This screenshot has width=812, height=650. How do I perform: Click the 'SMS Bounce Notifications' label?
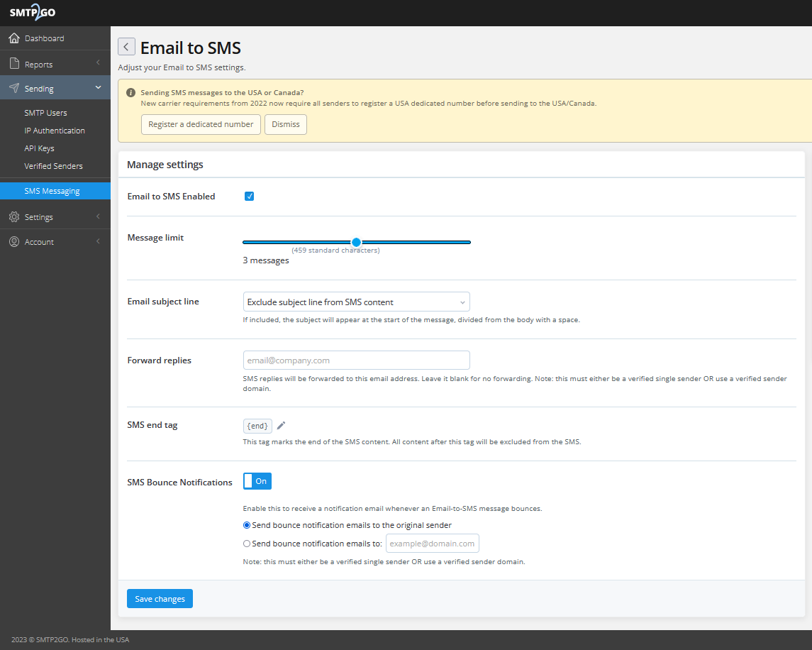[x=179, y=482]
